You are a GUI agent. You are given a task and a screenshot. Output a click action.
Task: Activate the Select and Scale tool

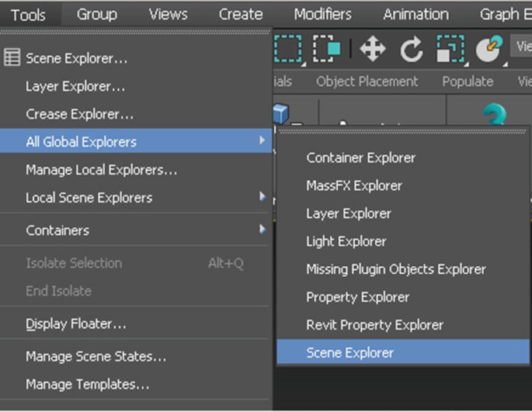pos(450,50)
